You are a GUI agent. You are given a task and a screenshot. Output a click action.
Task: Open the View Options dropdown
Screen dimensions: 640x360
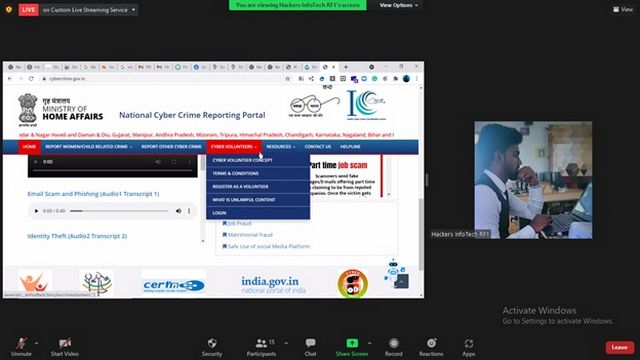click(398, 5)
